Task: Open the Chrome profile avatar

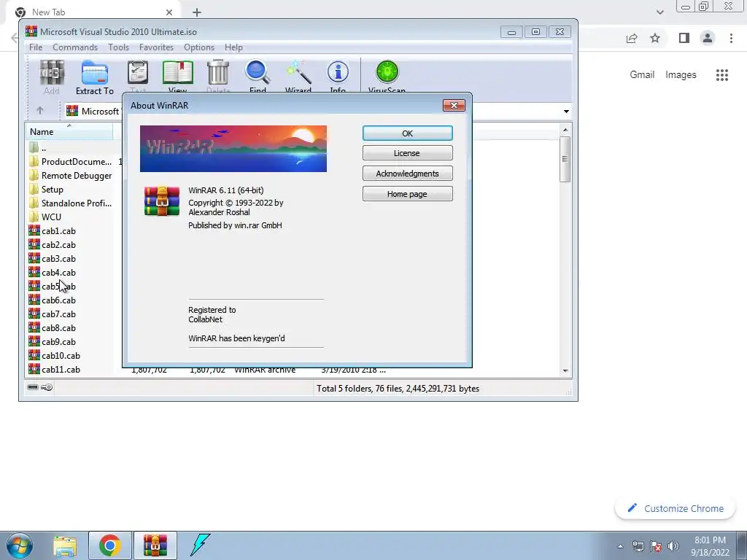Action: [x=708, y=38]
